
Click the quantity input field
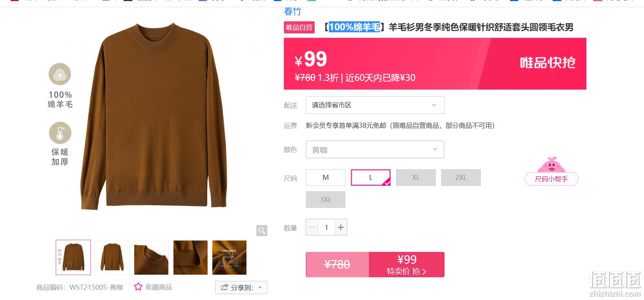click(326, 227)
